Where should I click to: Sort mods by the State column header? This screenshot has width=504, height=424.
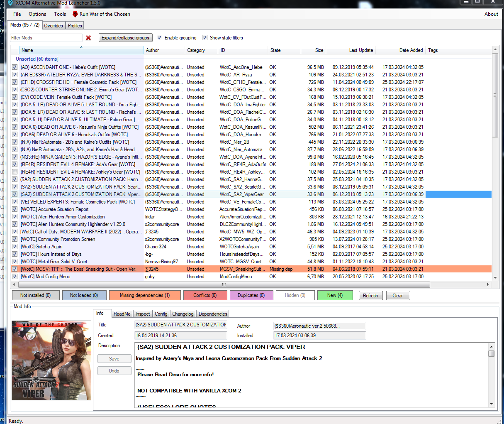click(x=284, y=50)
